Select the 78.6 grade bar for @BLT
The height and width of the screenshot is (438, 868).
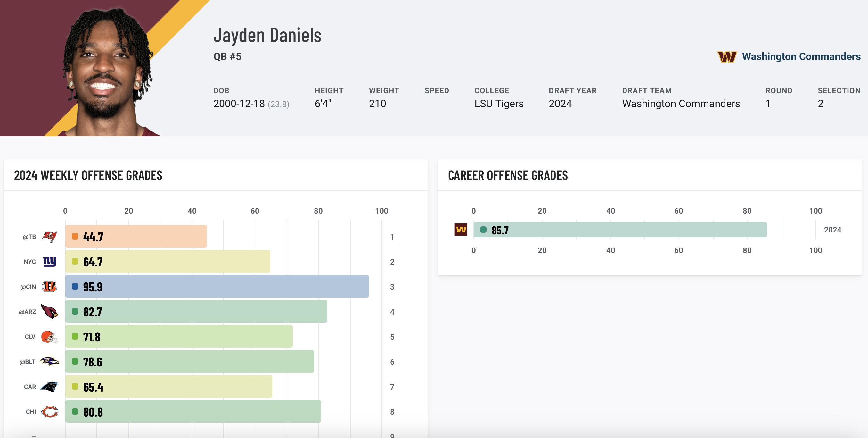point(190,361)
